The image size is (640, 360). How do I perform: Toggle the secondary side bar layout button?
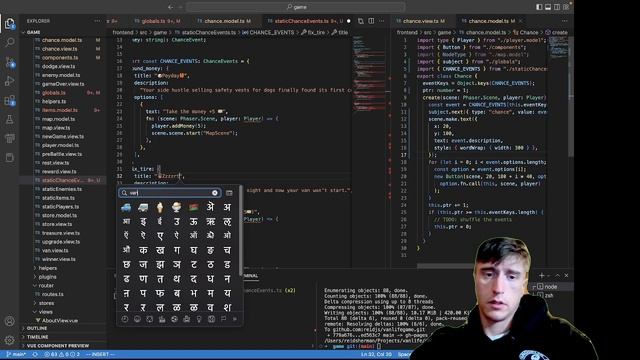coord(557,7)
